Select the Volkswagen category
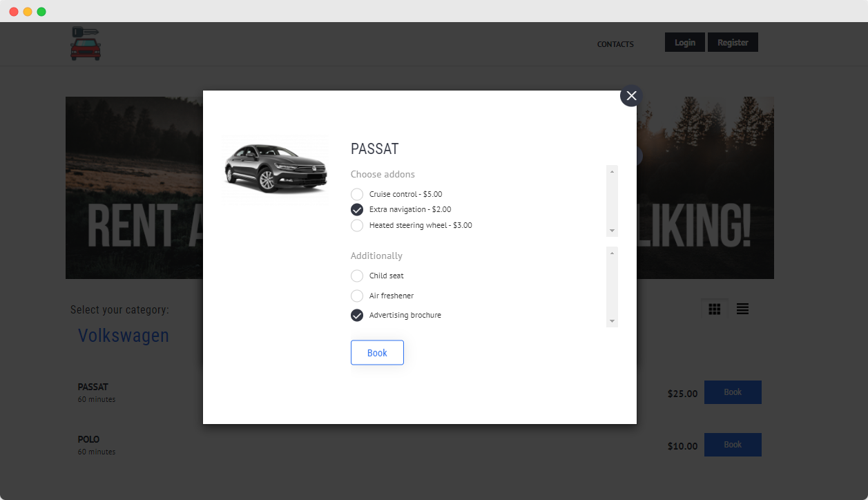Image resolution: width=868 pixels, height=500 pixels. (124, 336)
